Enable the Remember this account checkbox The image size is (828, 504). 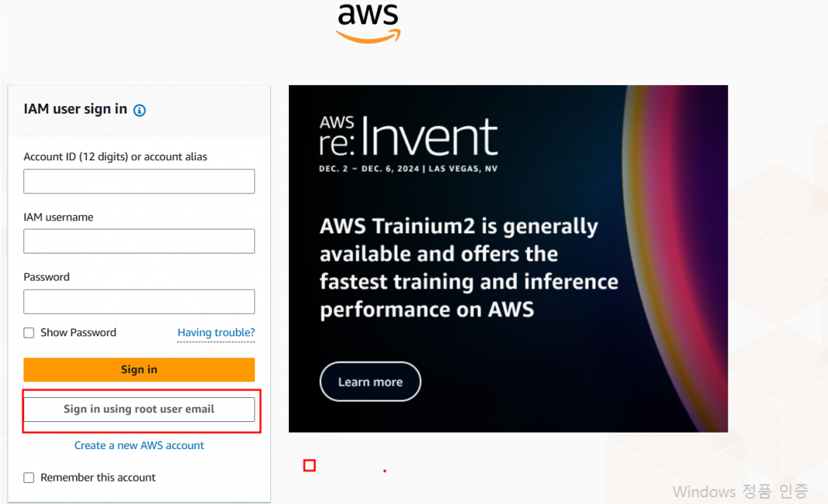[29, 478]
